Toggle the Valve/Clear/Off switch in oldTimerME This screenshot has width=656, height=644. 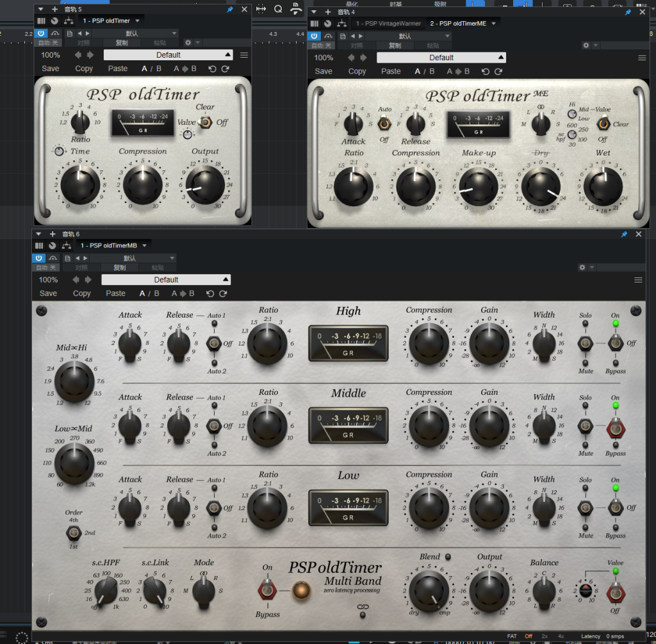point(603,124)
